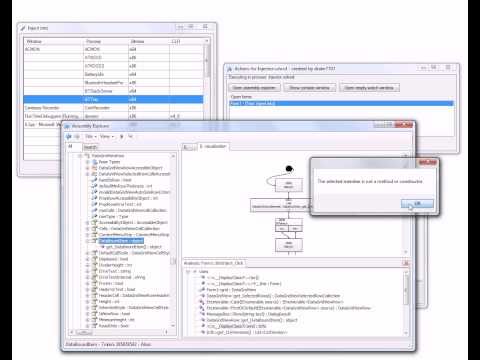Image resolution: width=480 pixels, height=360 pixels.
Task: Click Open empty watch window button
Action: [369, 88]
